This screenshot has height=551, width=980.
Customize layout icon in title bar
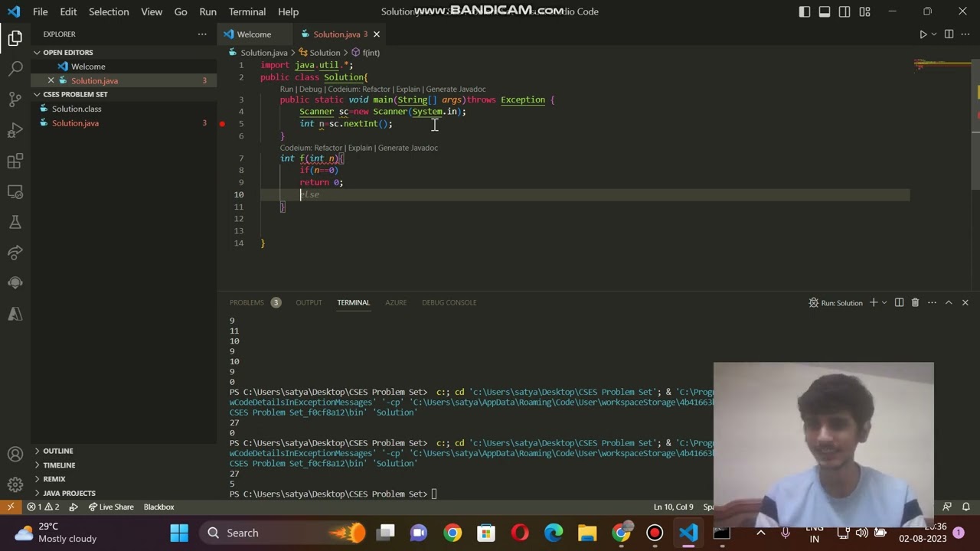(864, 11)
